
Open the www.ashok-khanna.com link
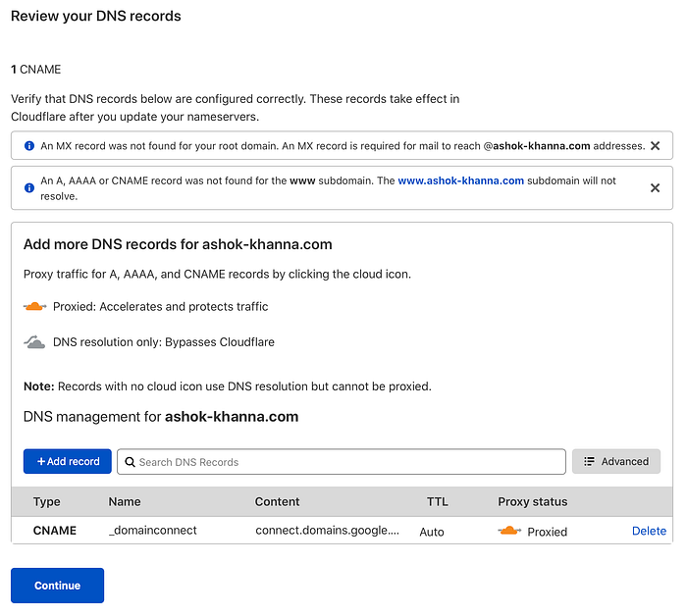(x=460, y=181)
